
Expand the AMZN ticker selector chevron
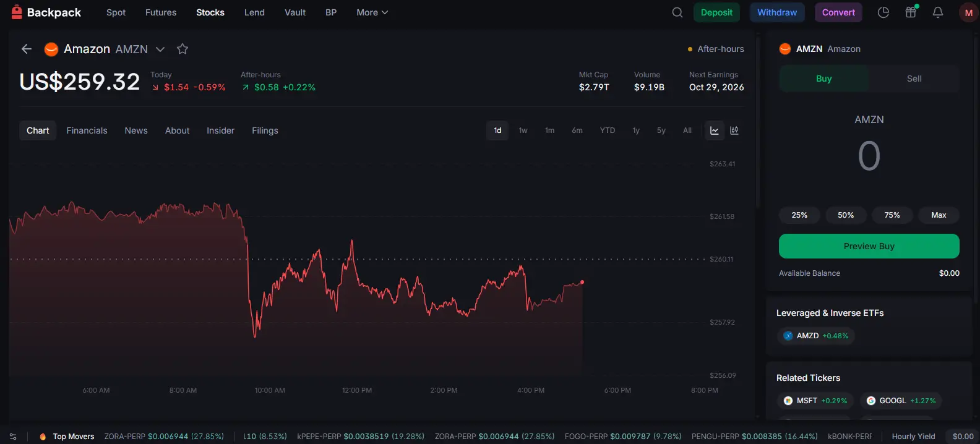point(160,49)
